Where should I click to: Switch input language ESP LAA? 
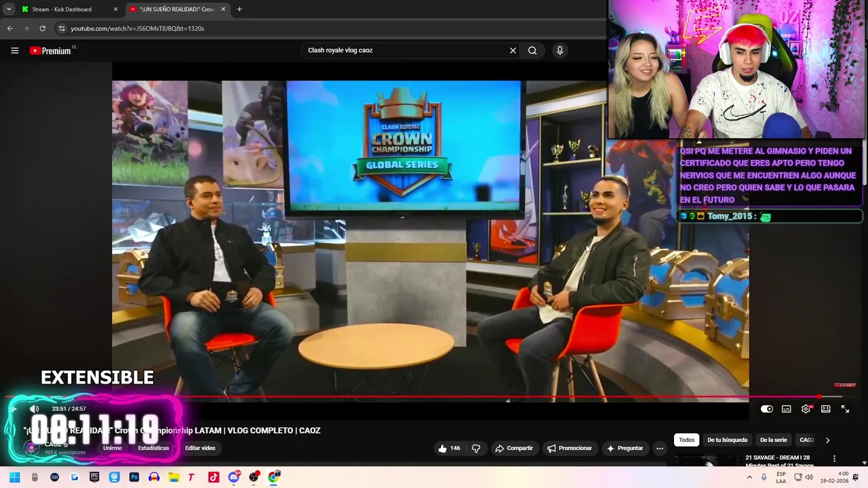781,477
